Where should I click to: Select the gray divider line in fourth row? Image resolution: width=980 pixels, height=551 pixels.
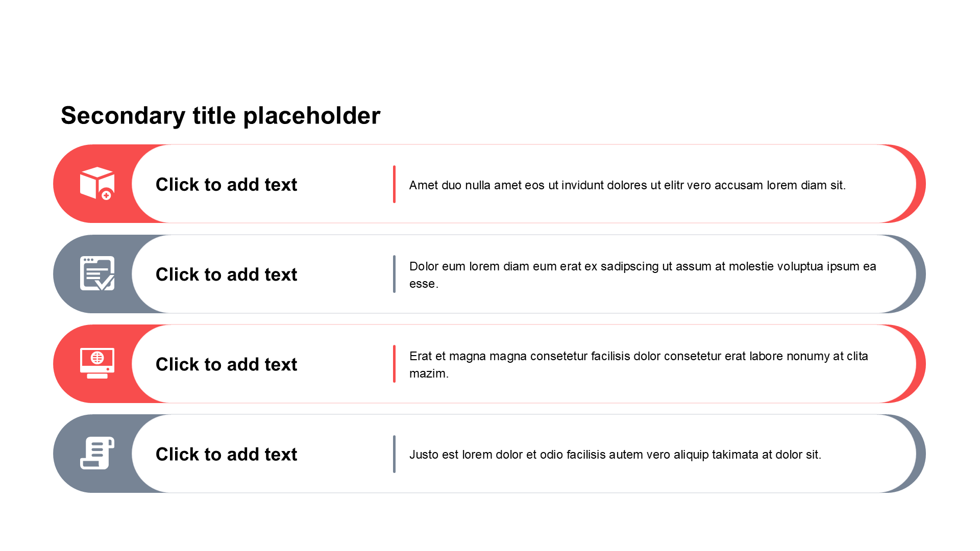pos(394,454)
